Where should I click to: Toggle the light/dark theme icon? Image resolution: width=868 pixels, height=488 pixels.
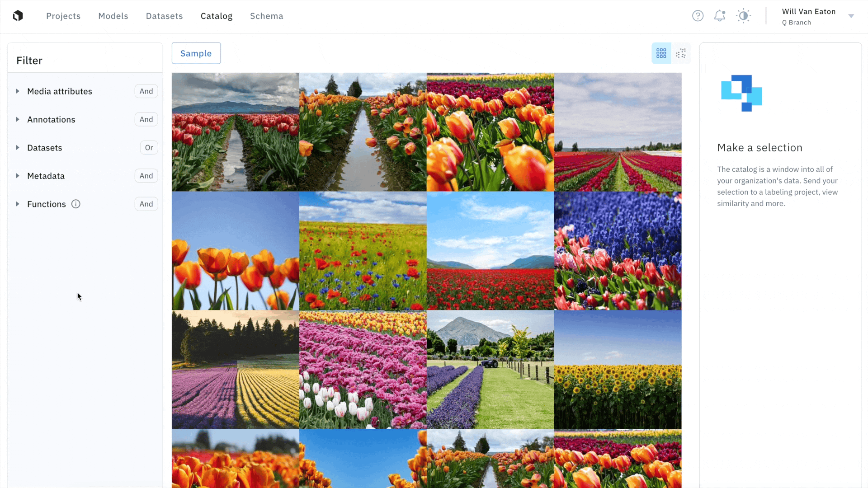point(743,16)
